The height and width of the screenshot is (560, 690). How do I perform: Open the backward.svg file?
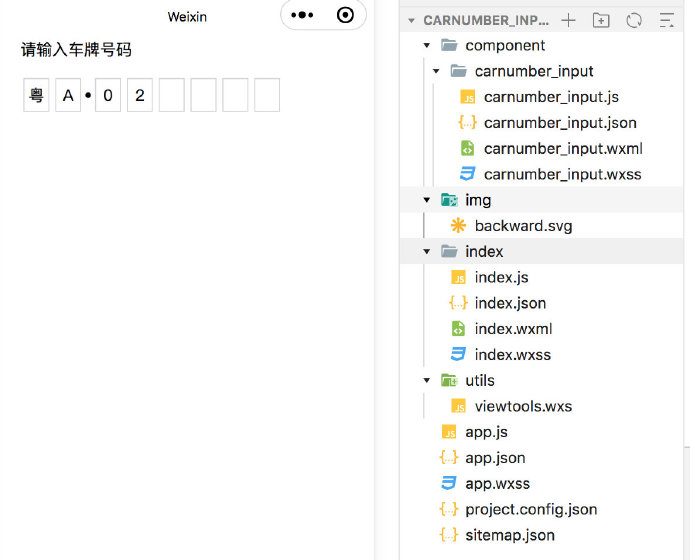point(523,226)
